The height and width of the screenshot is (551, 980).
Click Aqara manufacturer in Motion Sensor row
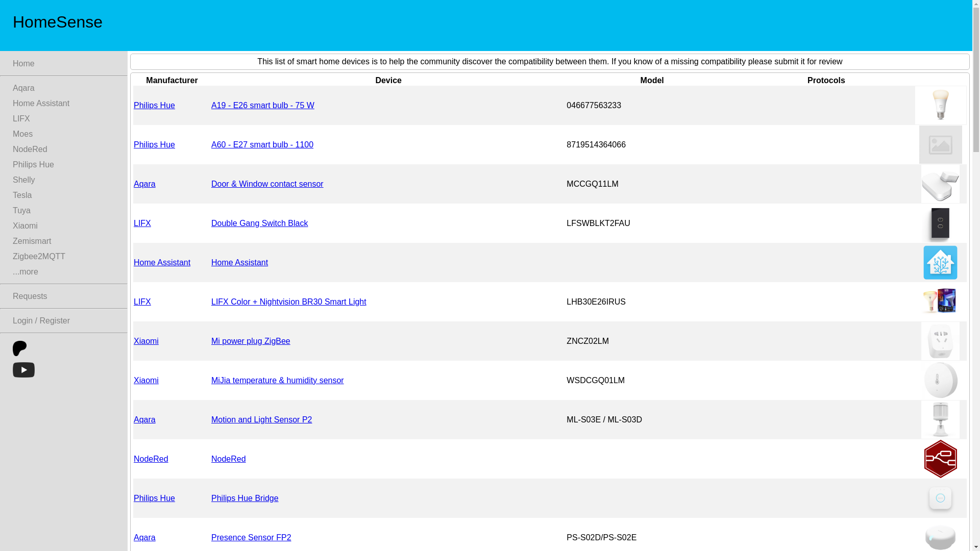(144, 420)
